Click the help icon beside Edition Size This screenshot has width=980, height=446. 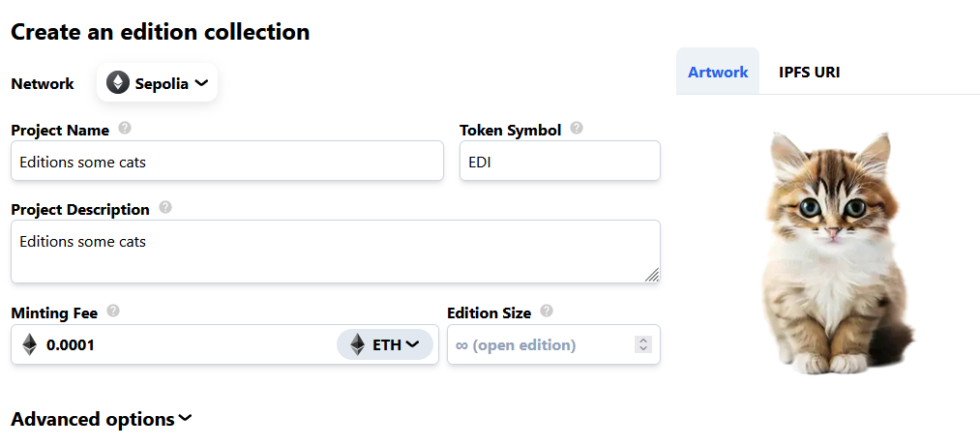pos(547,312)
